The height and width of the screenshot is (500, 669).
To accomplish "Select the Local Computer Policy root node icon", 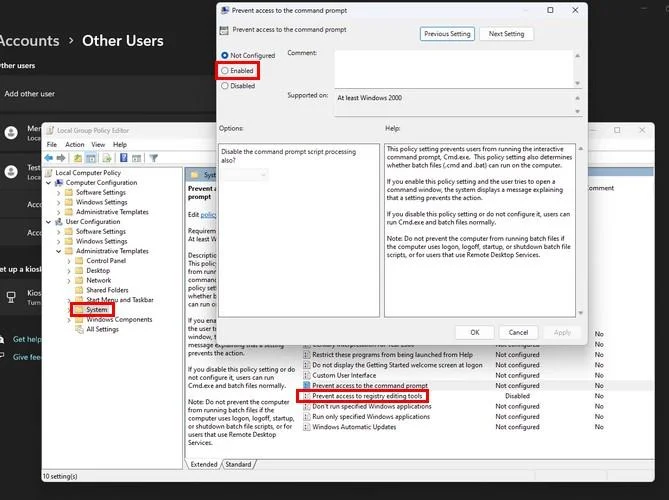I will [x=49, y=173].
